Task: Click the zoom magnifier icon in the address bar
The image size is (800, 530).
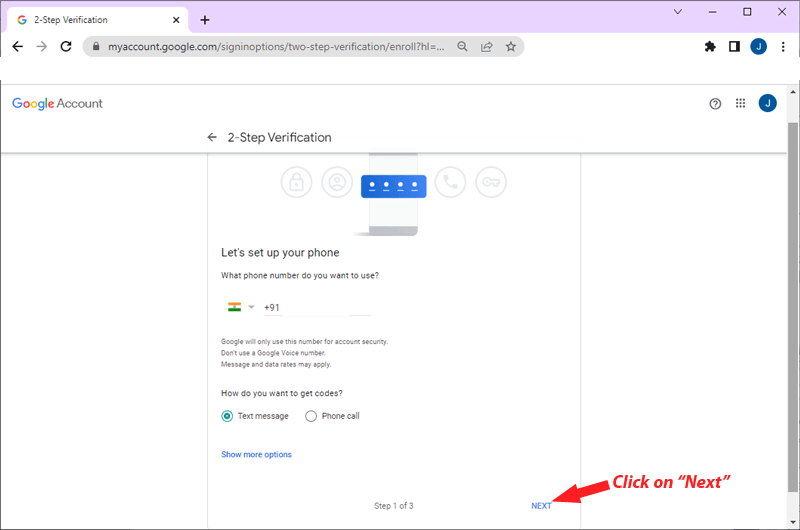Action: point(463,46)
